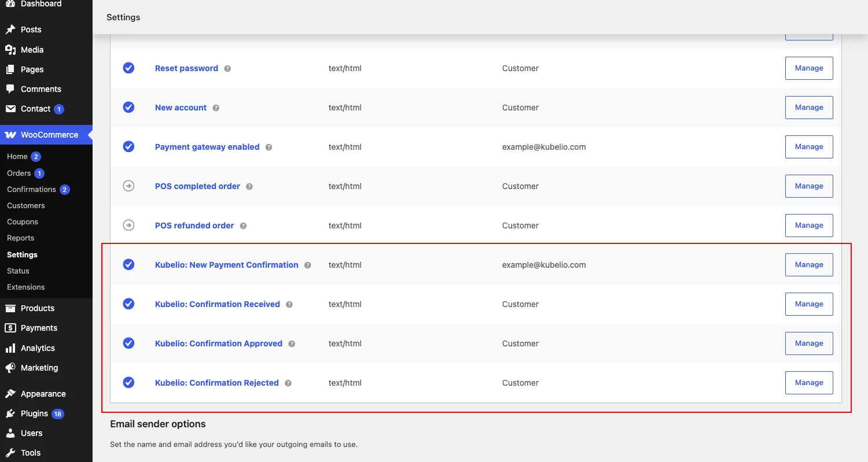
Task: Click help icon beside New account
Action: click(216, 108)
